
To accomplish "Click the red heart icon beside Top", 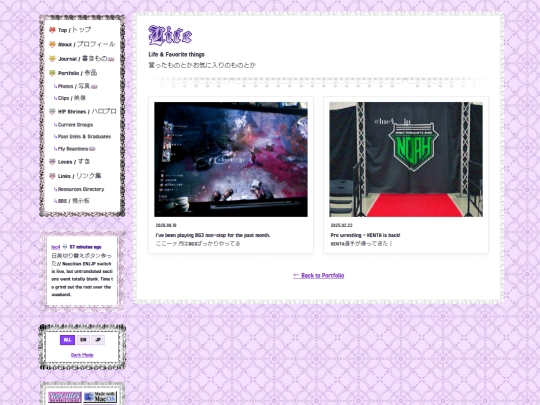I will pyautogui.click(x=52, y=30).
